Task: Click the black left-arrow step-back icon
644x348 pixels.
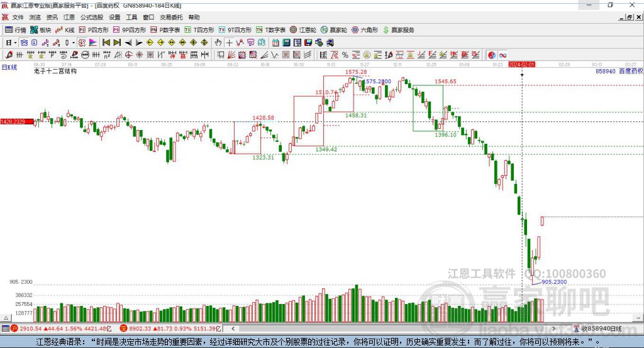Action: (128, 43)
